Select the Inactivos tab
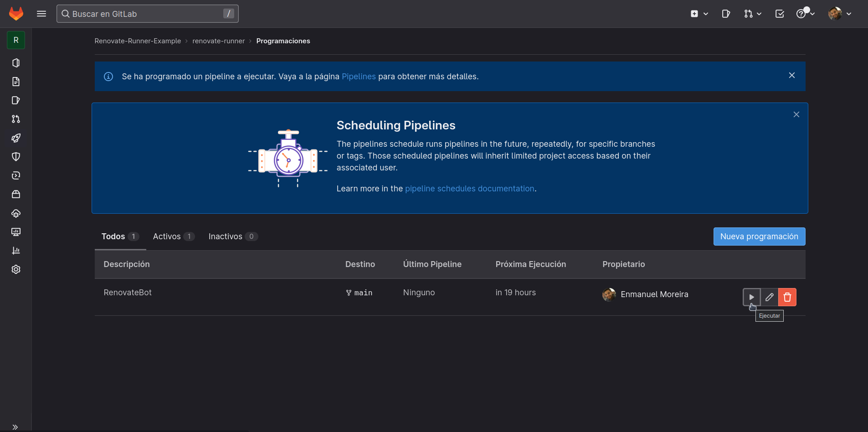Image resolution: width=868 pixels, height=432 pixels. 233,237
